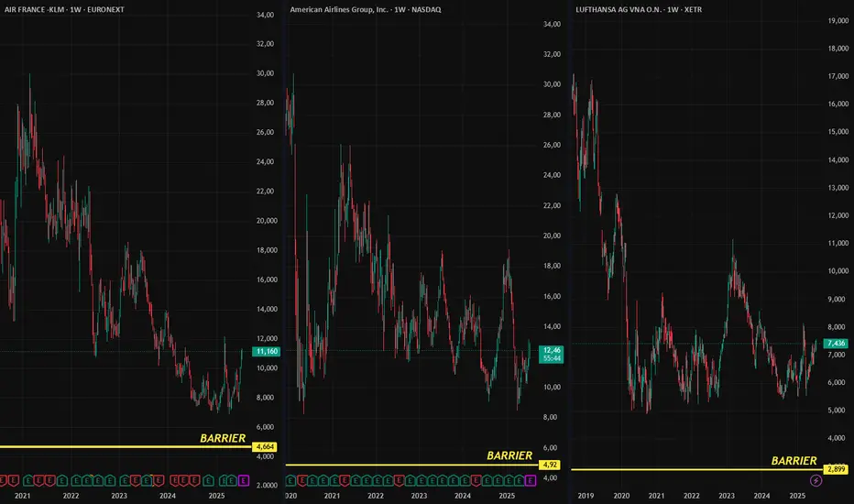Click the yellow 4,92 barrier price label
This screenshot has height=504, width=854.
click(552, 465)
